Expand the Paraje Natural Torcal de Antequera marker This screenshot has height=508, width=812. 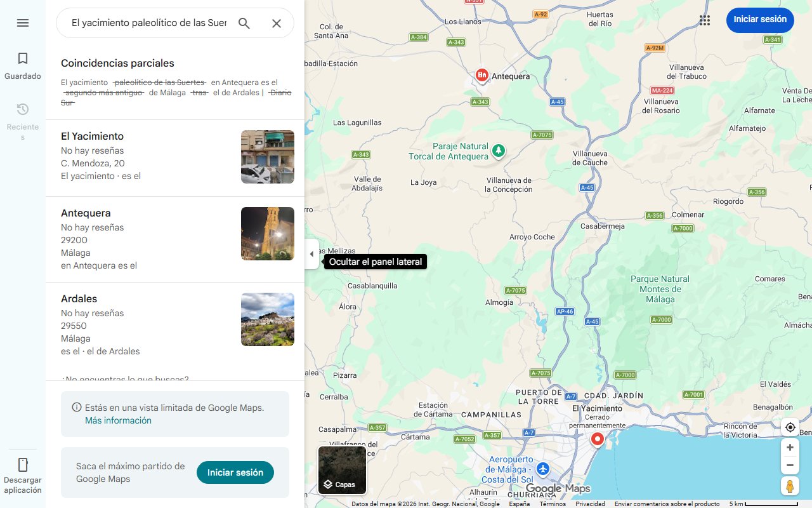pos(499,151)
